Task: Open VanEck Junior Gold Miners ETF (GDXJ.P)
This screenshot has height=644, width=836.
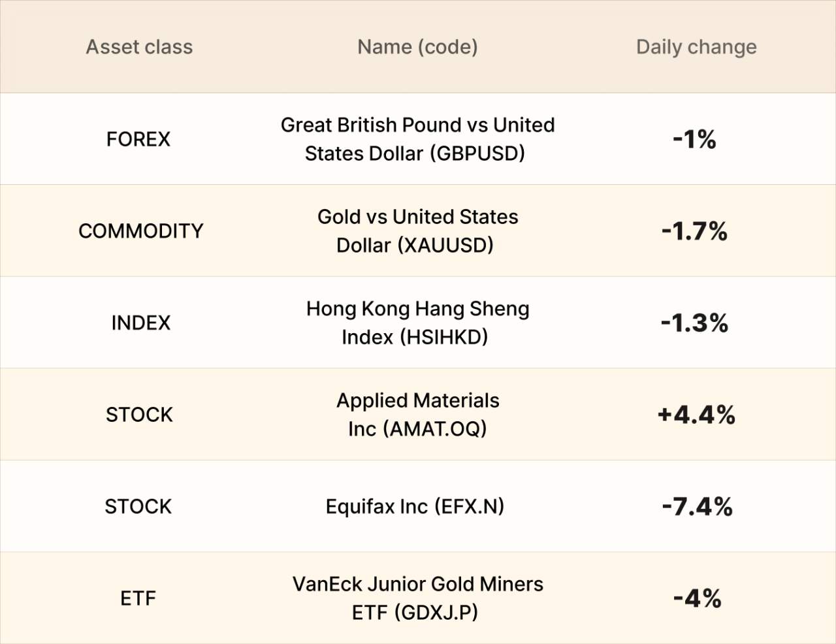Action: tap(417, 598)
